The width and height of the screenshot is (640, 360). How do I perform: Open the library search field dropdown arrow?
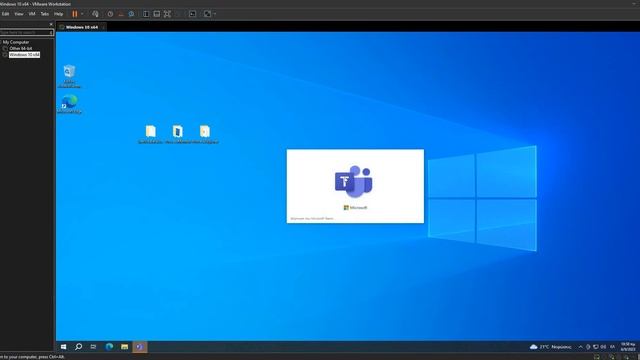[51, 32]
